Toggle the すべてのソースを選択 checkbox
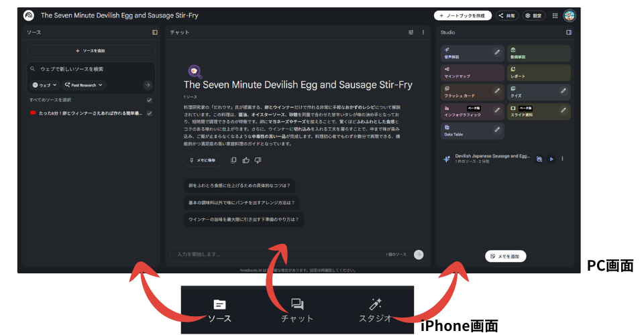This screenshot has height=335, width=644. pyautogui.click(x=150, y=100)
